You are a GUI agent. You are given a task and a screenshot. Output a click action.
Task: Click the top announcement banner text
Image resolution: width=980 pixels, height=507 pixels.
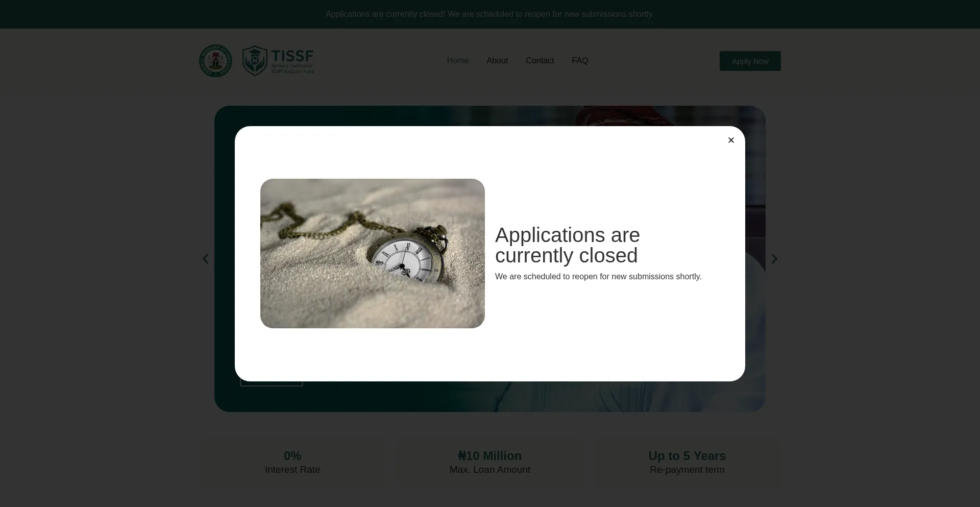(490, 14)
